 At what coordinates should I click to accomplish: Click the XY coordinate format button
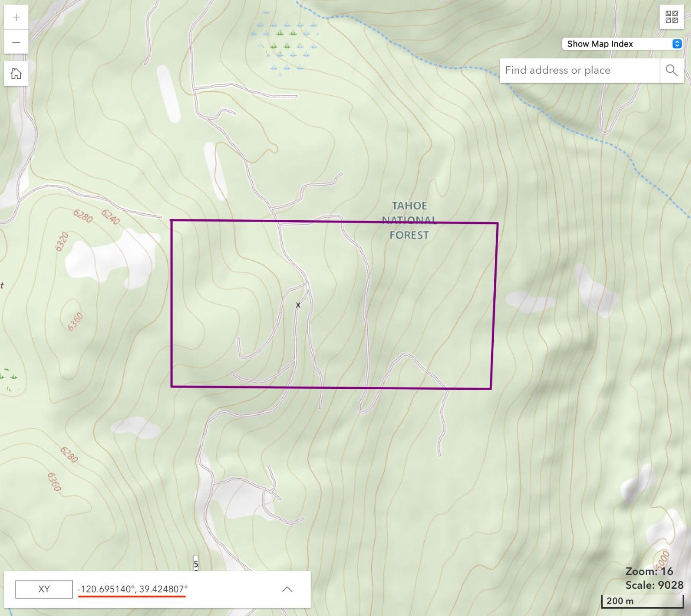(44, 589)
